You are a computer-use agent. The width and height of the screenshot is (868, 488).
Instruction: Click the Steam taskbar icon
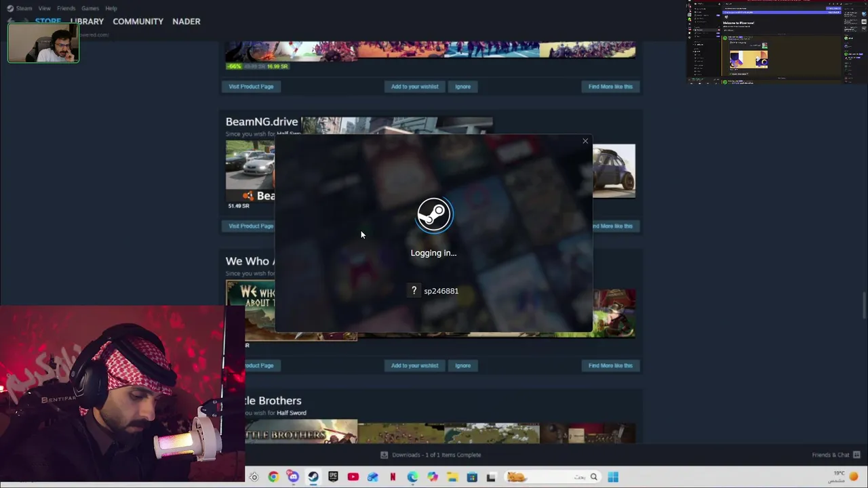point(313,477)
